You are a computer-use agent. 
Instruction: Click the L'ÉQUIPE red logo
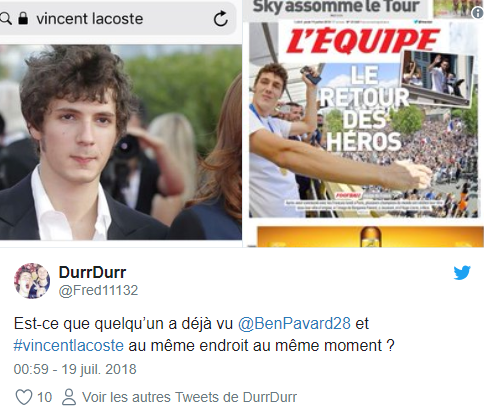coord(363,41)
